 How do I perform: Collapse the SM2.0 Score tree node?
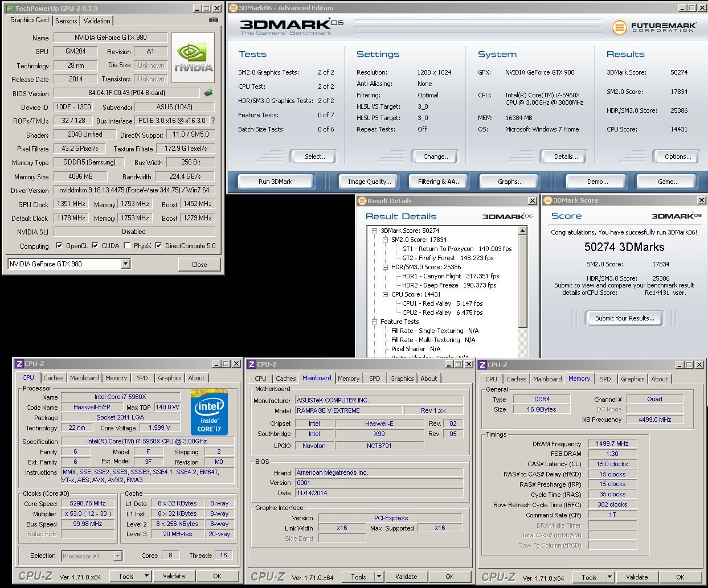[x=385, y=240]
